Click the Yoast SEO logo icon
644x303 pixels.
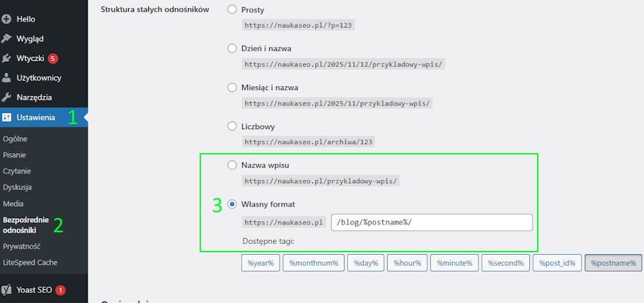coord(6,290)
